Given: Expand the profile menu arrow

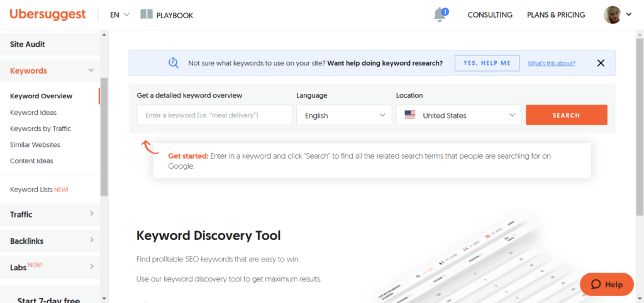Looking at the screenshot, I should coord(628,14).
